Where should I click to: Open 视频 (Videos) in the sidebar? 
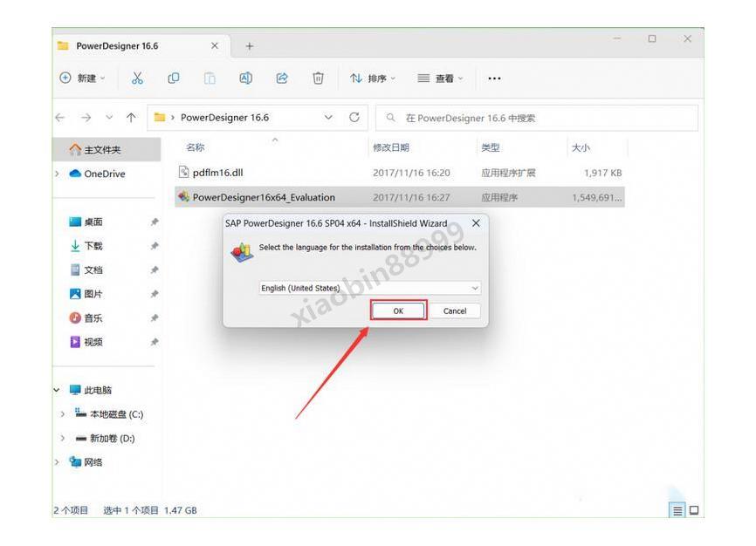(86, 342)
